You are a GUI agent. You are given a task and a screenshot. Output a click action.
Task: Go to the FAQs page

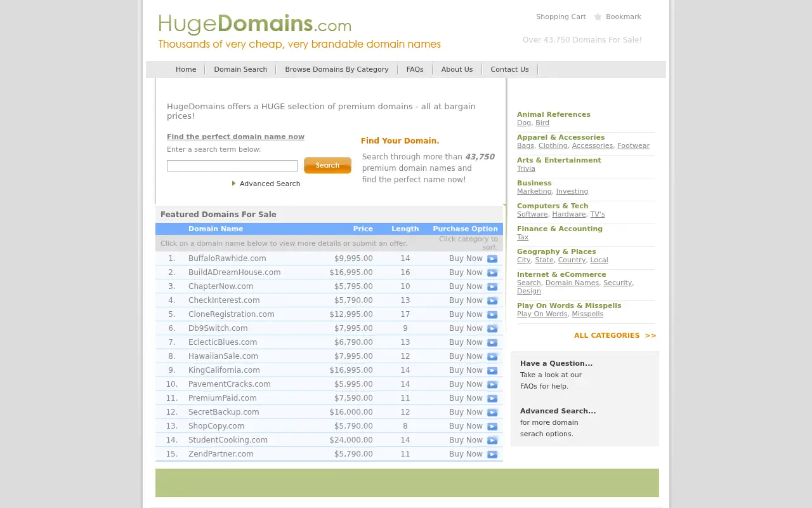point(415,69)
